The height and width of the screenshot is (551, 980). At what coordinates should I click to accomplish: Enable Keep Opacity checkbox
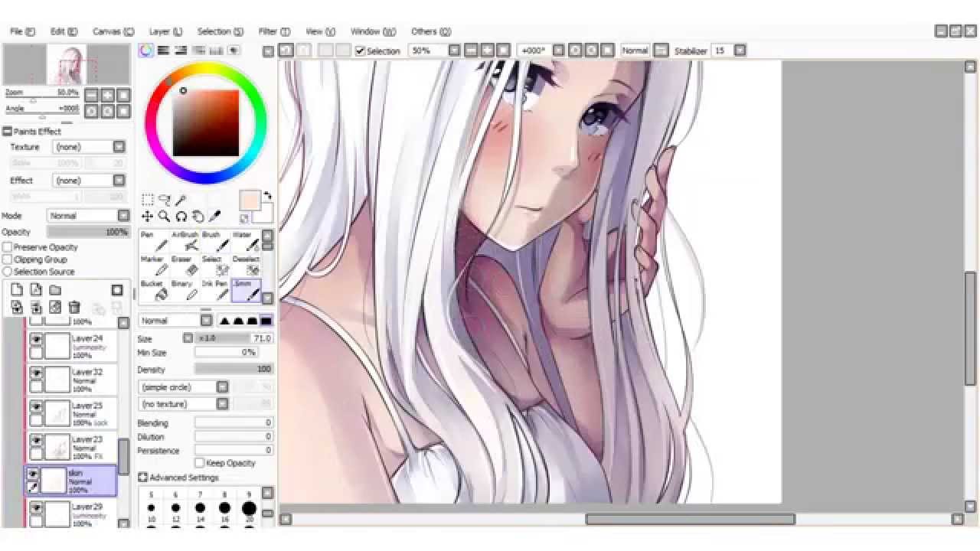point(200,463)
